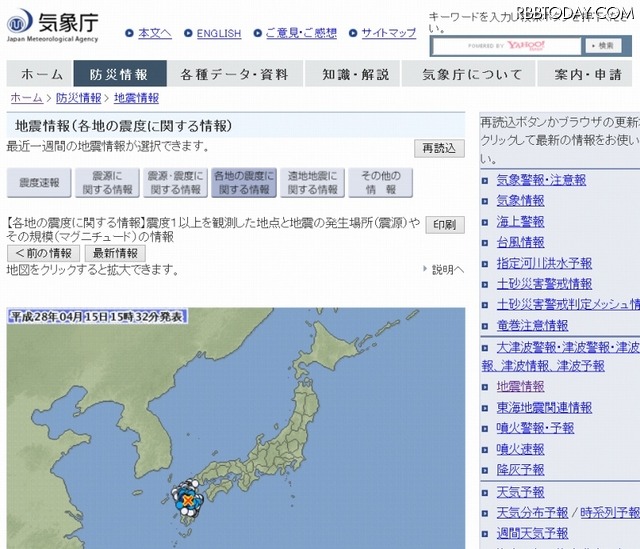Click bullet icon beside ENGLISH

188,33
